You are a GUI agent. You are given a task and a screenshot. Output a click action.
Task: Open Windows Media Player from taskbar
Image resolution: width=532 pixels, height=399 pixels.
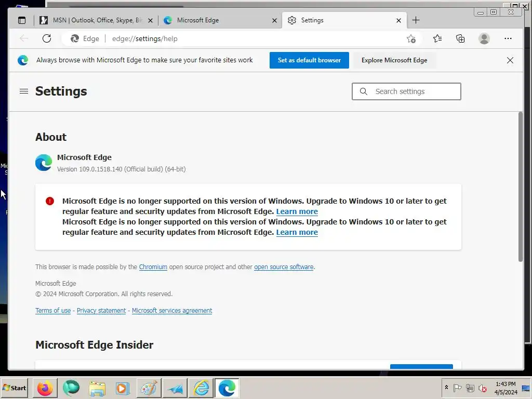pos(123,388)
